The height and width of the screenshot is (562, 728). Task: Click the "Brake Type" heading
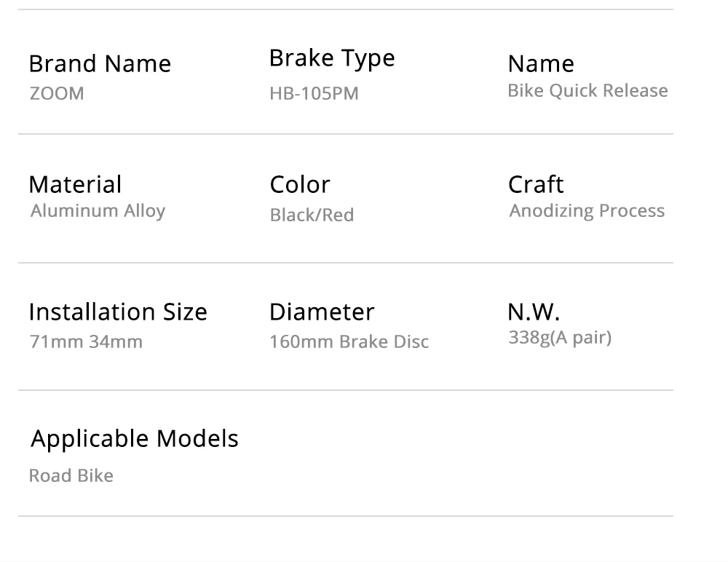click(x=332, y=58)
